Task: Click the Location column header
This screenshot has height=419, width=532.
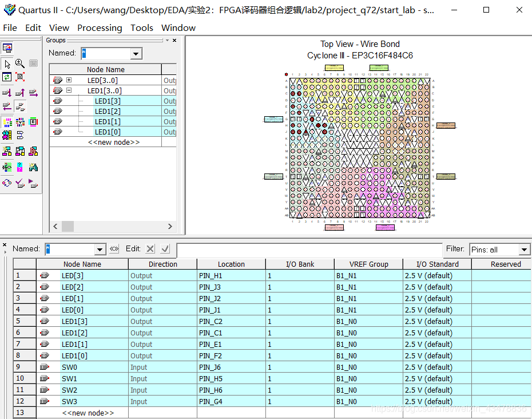Action: [x=232, y=264]
